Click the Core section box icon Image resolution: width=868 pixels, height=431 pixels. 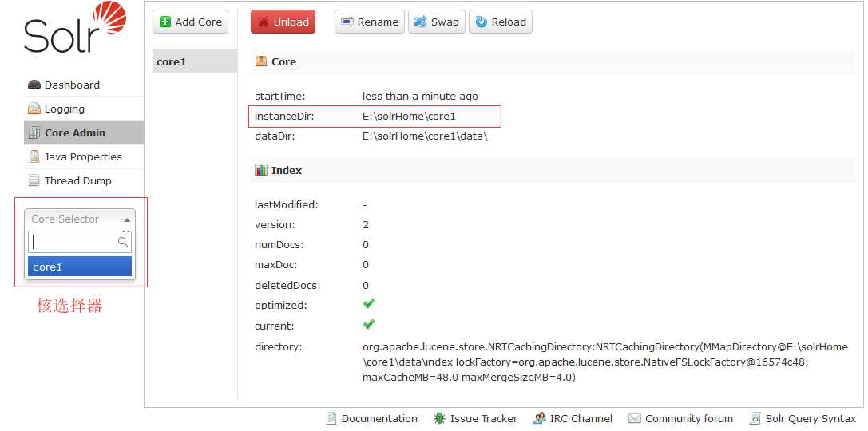pyautogui.click(x=261, y=61)
